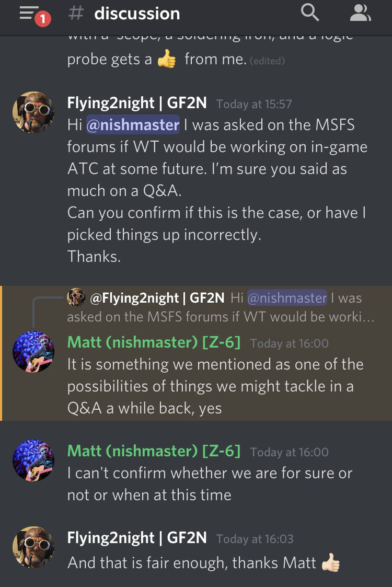
Task: Tap the small avatar in the reply preview
Action: (76, 298)
